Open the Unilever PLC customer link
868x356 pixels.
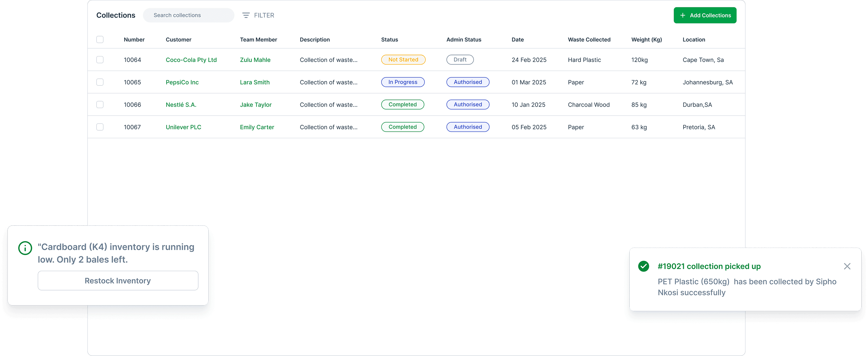click(183, 127)
